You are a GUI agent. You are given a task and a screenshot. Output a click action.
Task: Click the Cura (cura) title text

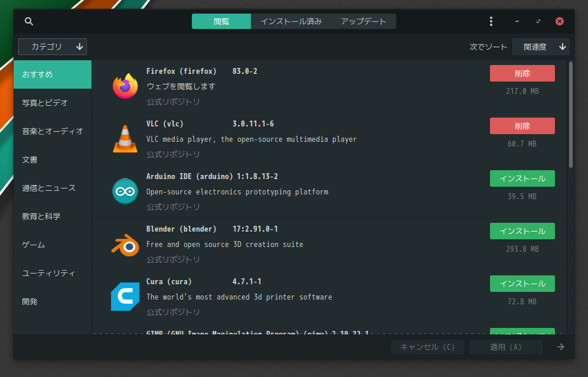169,282
